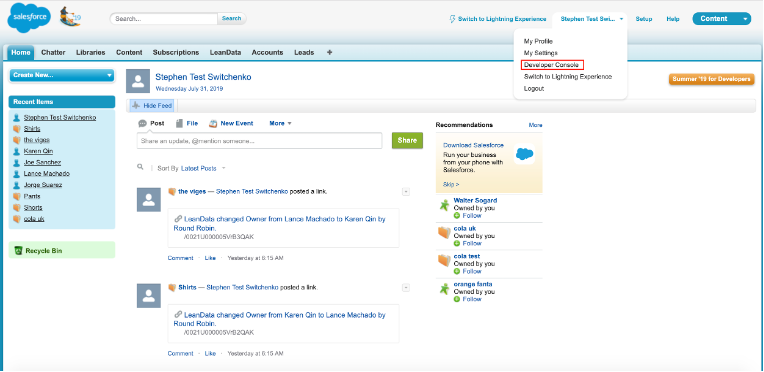Click the green plus Follow icon for Walter Sogard
The image size is (764, 372).
(457, 215)
